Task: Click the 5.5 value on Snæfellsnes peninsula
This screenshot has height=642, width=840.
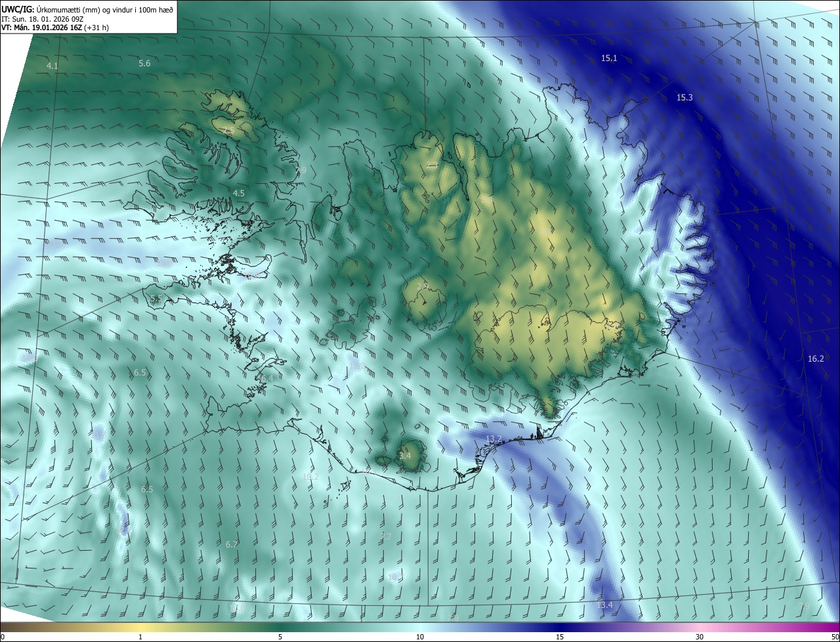Action: [x=156, y=299]
